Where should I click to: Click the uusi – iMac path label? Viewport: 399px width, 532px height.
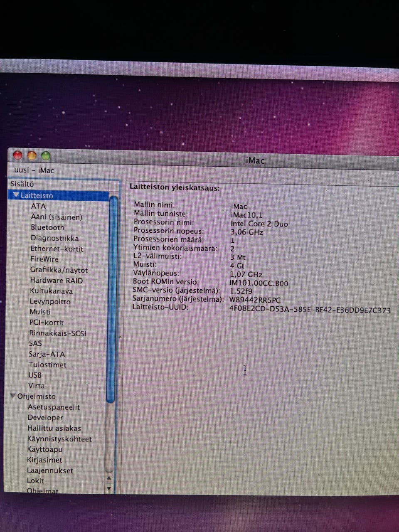click(x=34, y=170)
